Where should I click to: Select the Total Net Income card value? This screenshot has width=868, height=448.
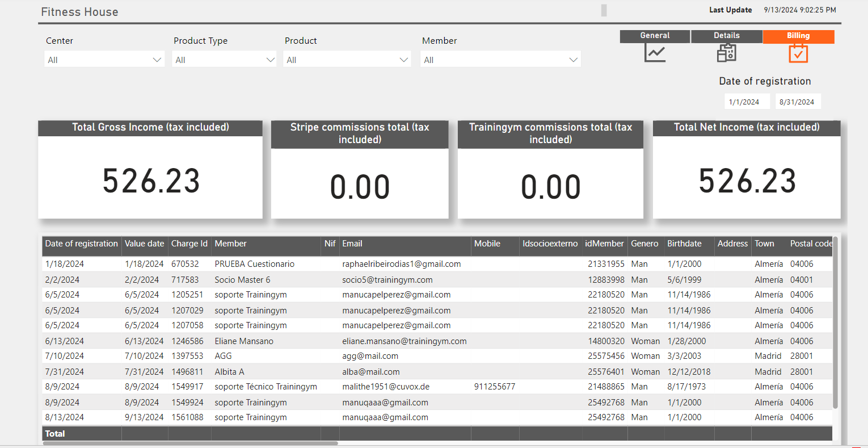[x=747, y=181]
